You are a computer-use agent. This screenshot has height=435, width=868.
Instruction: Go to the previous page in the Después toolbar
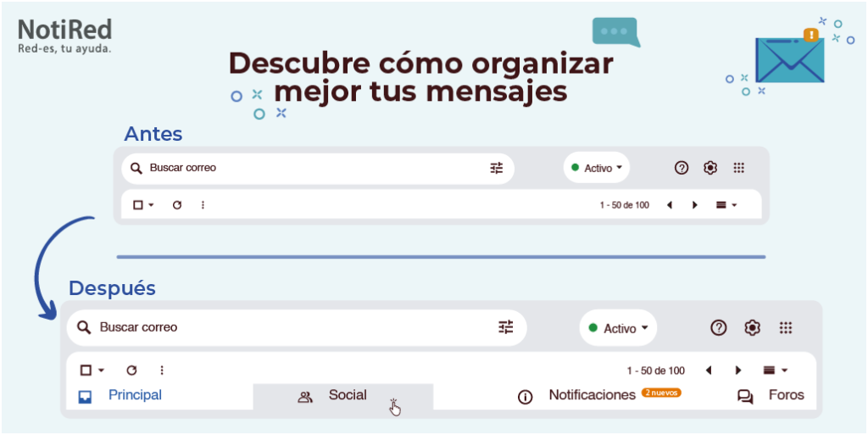(708, 371)
